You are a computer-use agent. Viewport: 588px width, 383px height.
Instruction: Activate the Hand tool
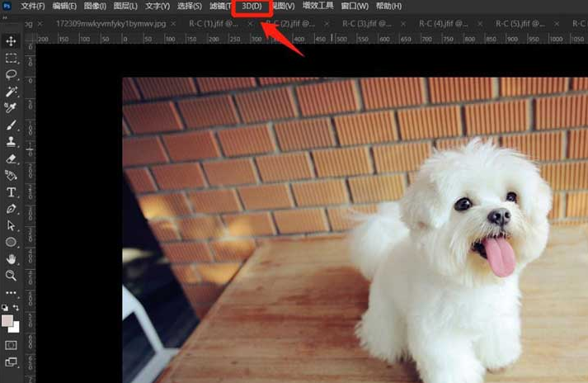pyautogui.click(x=12, y=259)
